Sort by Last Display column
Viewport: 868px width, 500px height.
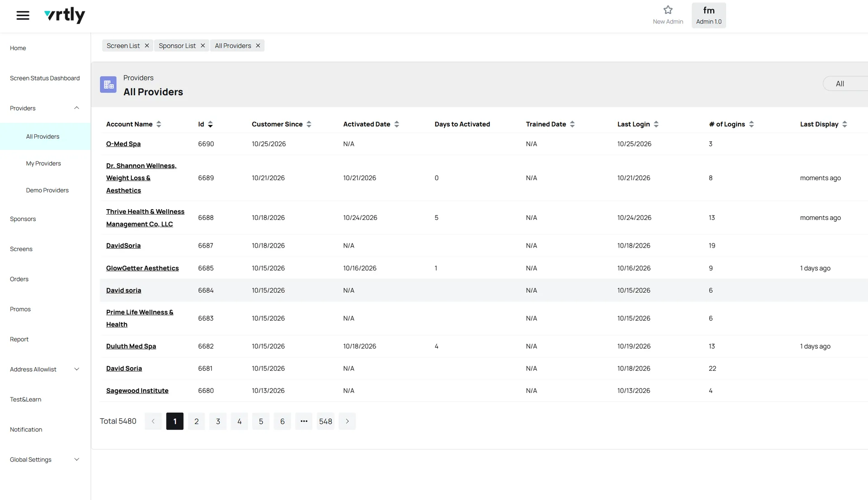point(844,124)
